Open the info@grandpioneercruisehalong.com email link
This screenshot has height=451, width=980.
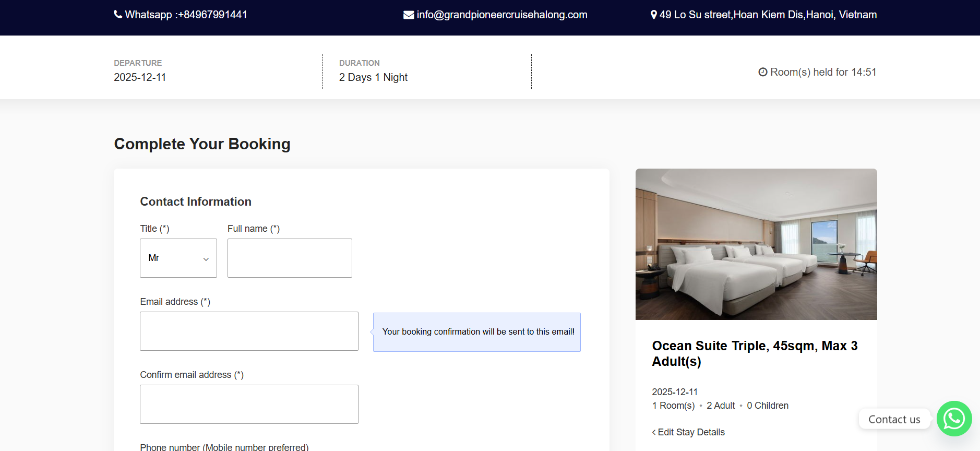pos(501,15)
